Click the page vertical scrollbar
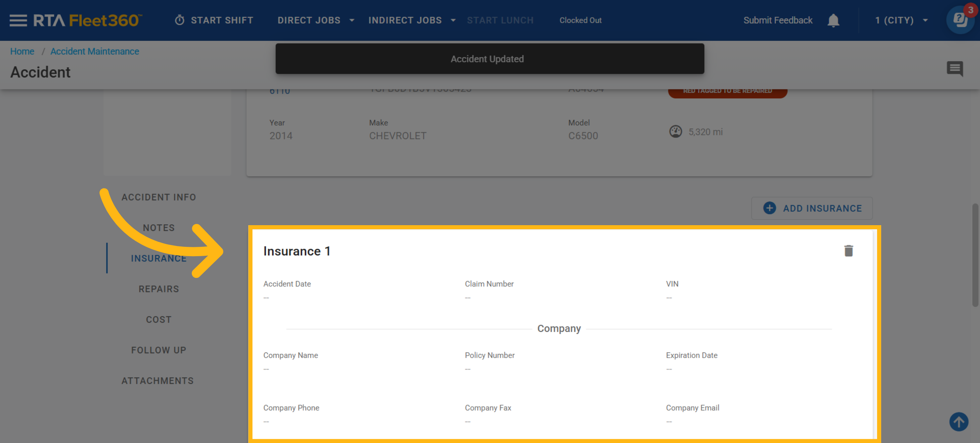Screen dimensions: 980x443 tap(975, 255)
